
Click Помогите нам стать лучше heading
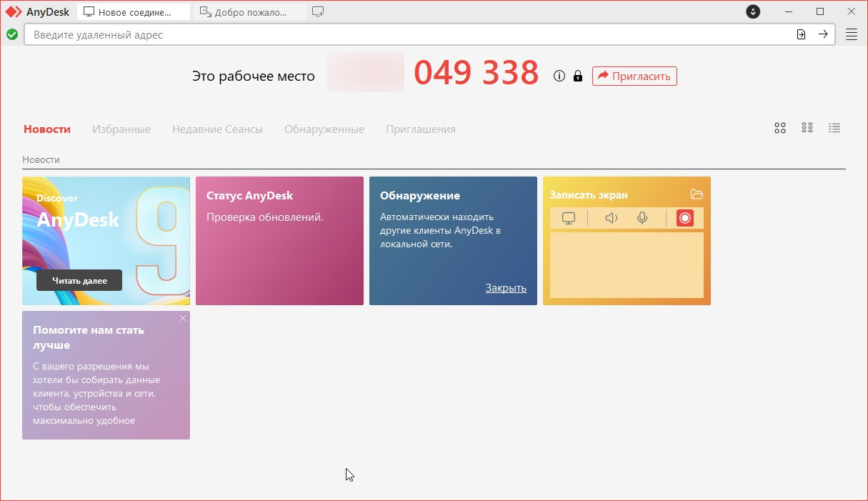pos(89,337)
